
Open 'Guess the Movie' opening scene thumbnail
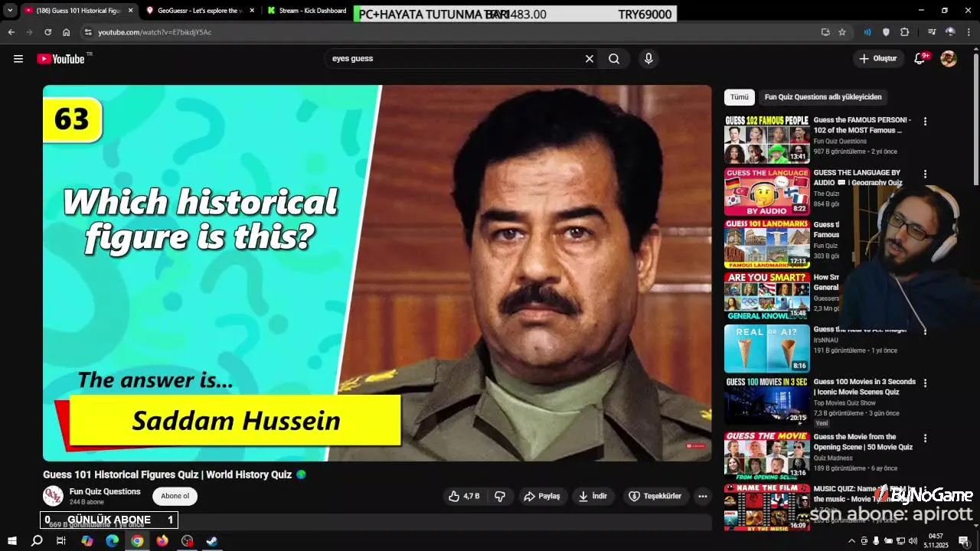tap(766, 455)
